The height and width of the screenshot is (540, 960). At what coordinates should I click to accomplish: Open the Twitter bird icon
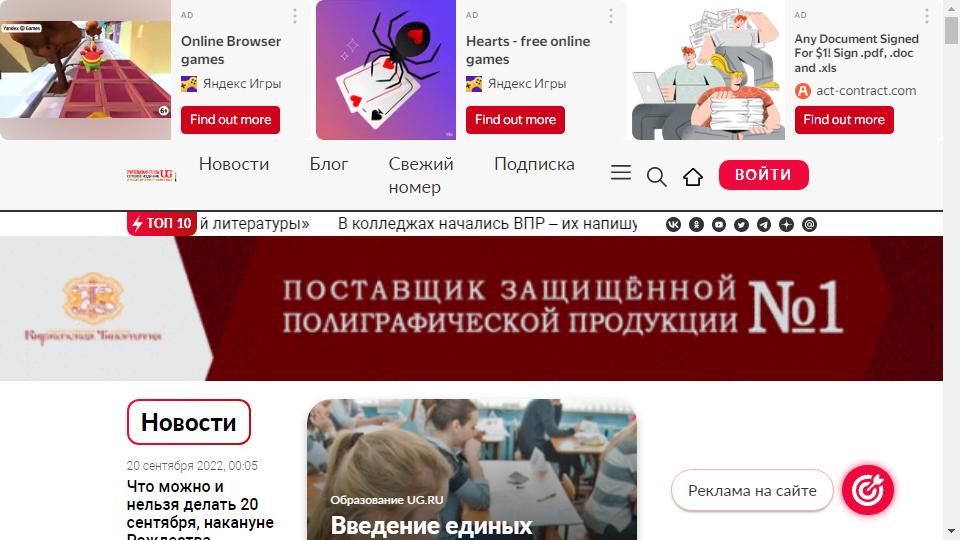pyautogui.click(x=741, y=225)
